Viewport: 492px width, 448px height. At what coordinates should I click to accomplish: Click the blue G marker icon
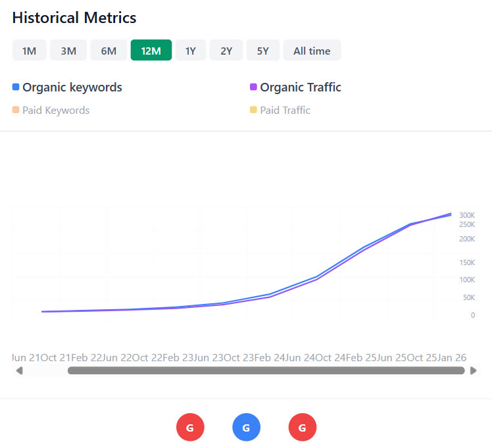[246, 428]
